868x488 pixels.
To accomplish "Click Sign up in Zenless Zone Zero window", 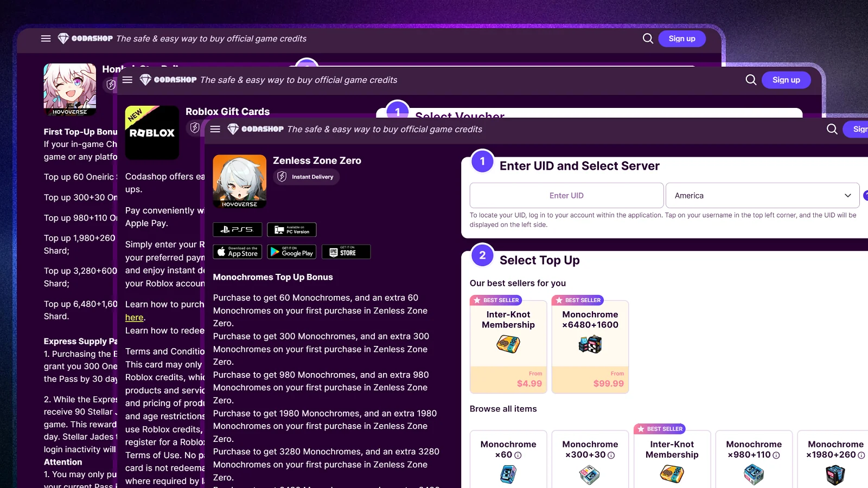I will click(x=856, y=129).
